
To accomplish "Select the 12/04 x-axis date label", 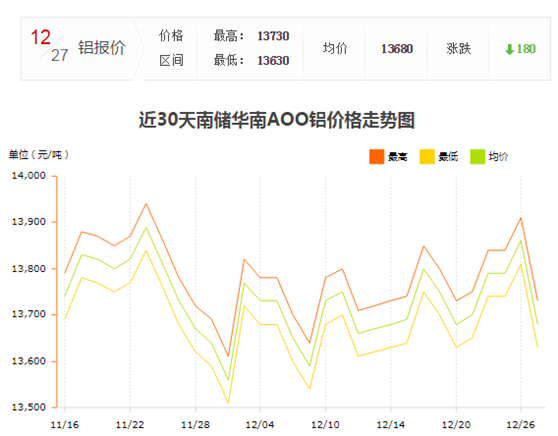I will (260, 425).
